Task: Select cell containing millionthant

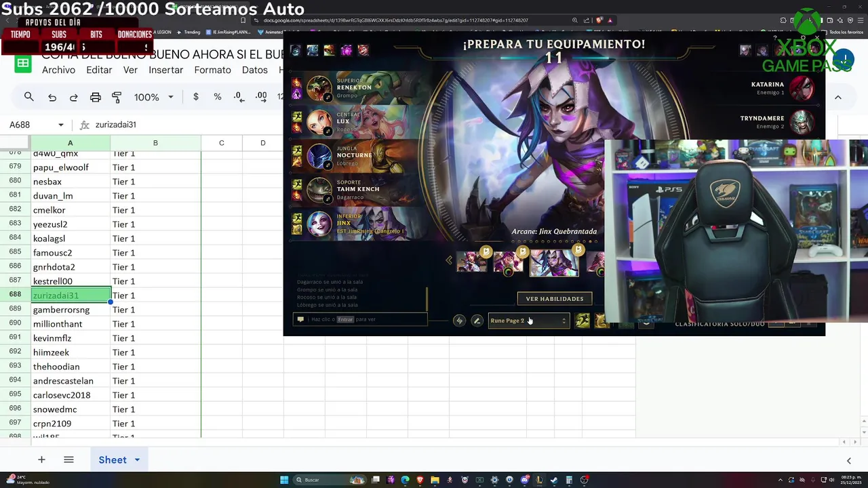Action: point(71,324)
